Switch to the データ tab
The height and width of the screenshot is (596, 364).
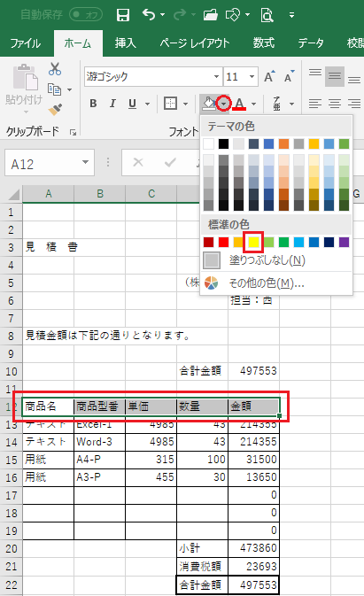coord(311,43)
